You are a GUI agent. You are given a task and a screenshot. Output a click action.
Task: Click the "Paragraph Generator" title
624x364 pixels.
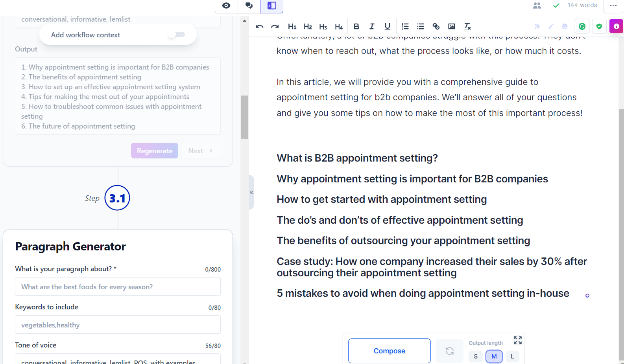point(70,246)
